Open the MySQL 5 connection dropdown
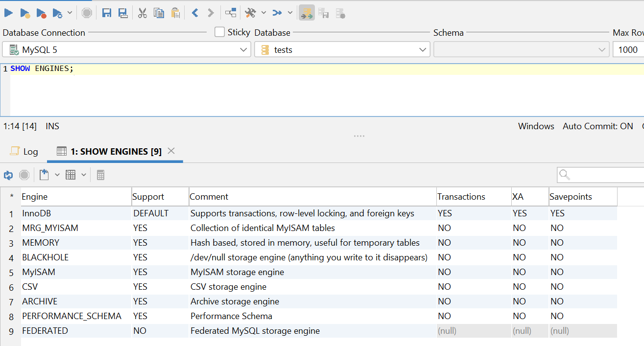644x346 pixels. [x=127, y=49]
